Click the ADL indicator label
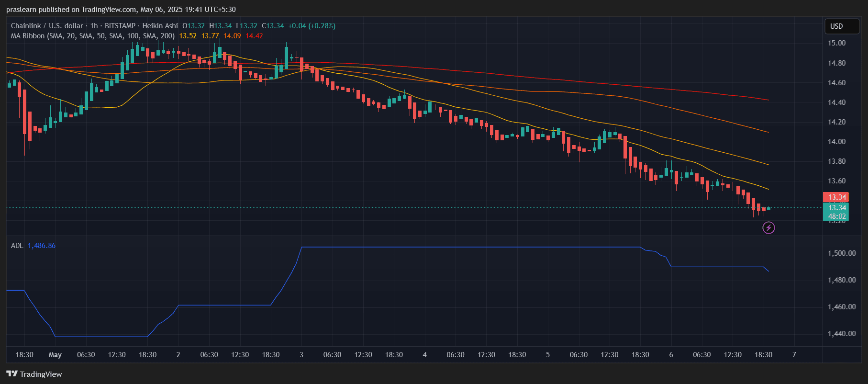Viewport: 868px width, 384px height. pos(17,246)
